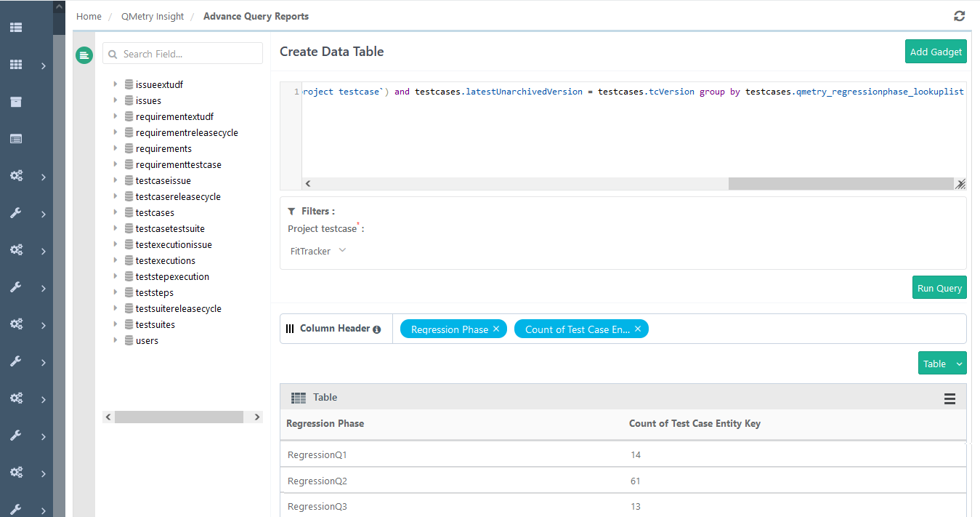The image size is (980, 517).
Task: Click the database icon beside requirementreleasecycle
Action: pos(129,132)
